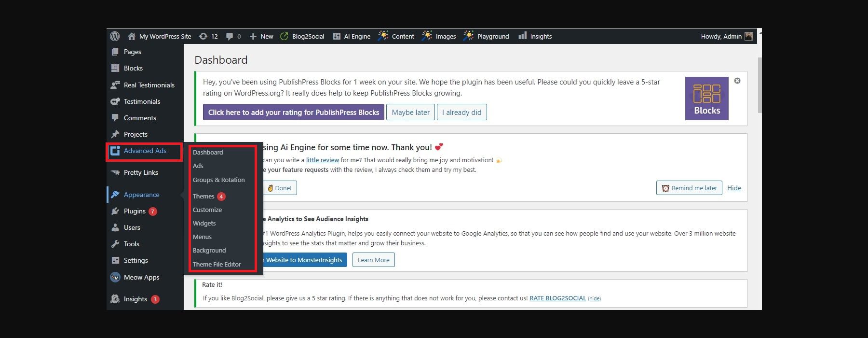
Task: Click the Plugins update badge showing 7
Action: [153, 211]
